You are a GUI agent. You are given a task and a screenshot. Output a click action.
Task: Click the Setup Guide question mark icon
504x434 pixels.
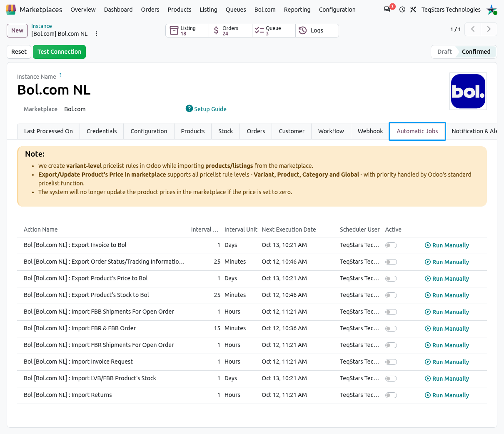pyautogui.click(x=189, y=109)
